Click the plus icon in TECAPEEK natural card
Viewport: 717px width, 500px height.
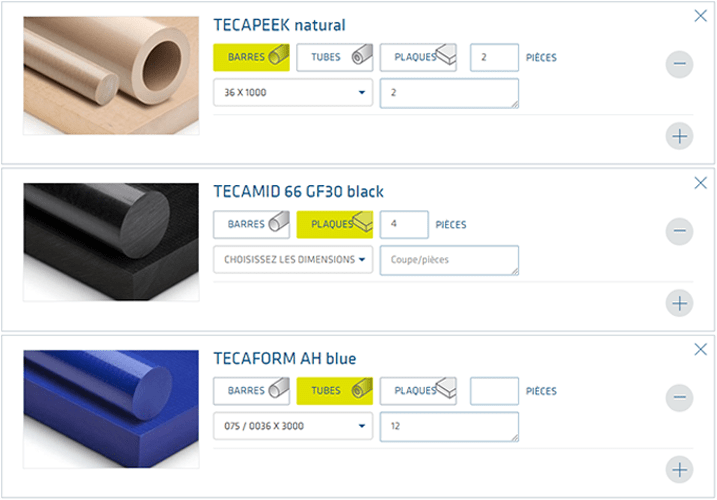click(x=679, y=135)
